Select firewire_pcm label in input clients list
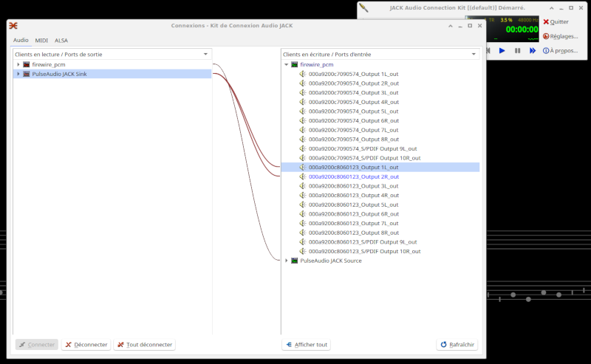This screenshot has width=591, height=364. (317, 64)
